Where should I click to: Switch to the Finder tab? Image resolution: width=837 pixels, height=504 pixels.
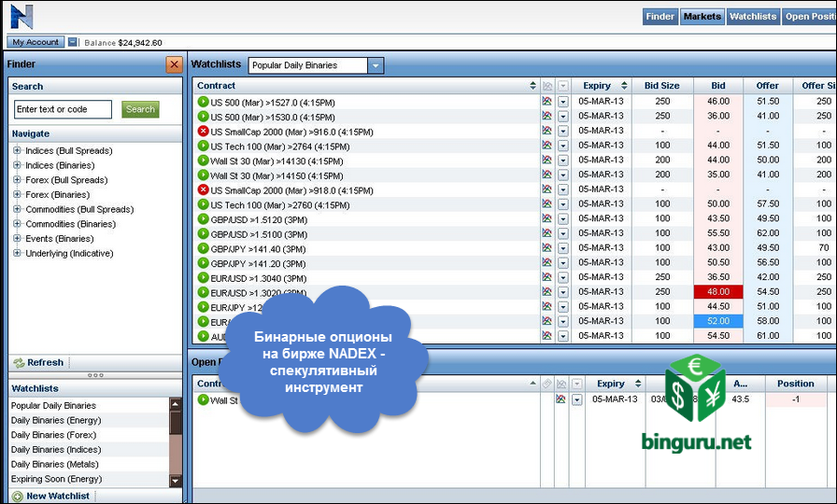point(660,17)
